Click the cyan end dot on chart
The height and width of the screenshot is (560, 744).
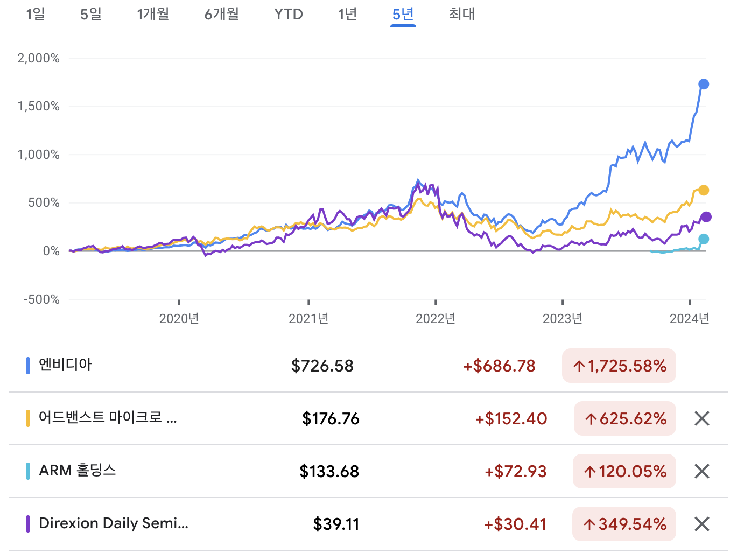(704, 239)
